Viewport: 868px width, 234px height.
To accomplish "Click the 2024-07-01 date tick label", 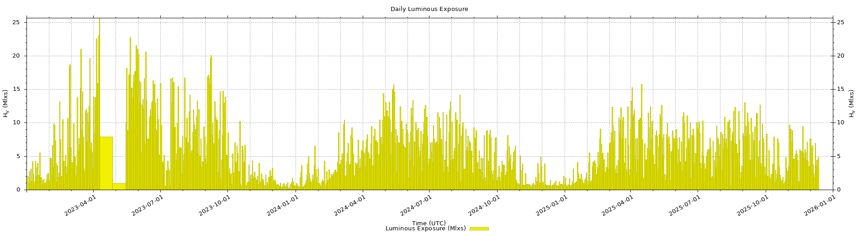I will pyautogui.click(x=417, y=206).
